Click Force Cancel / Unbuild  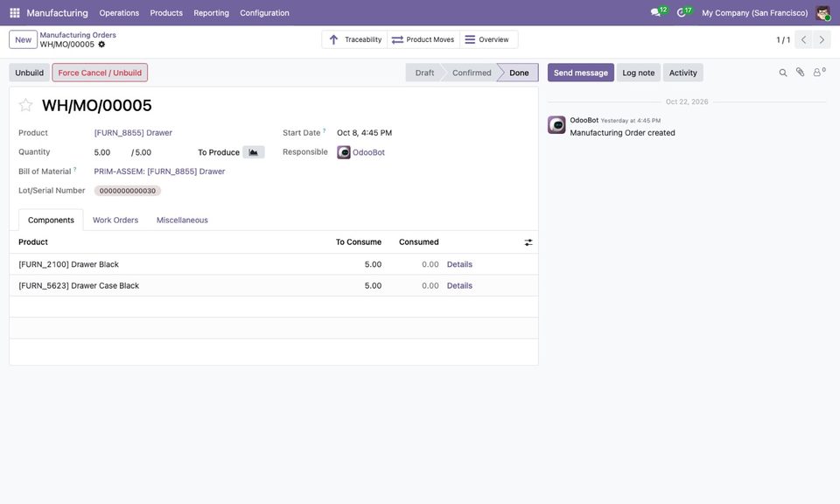pyautogui.click(x=100, y=73)
